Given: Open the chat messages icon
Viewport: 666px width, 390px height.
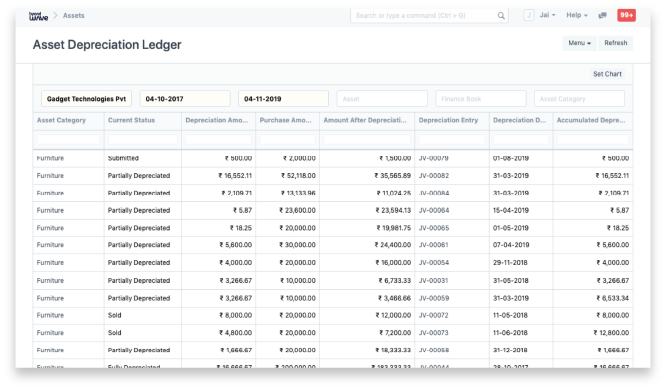Looking at the screenshot, I should tap(602, 15).
